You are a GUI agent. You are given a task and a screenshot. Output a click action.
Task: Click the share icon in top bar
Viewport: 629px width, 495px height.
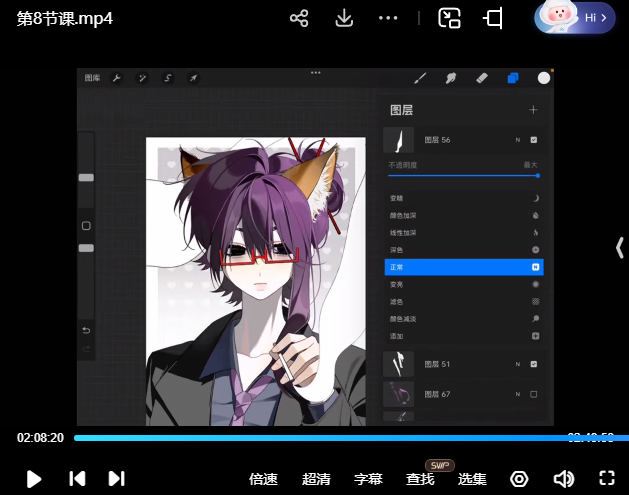298,18
